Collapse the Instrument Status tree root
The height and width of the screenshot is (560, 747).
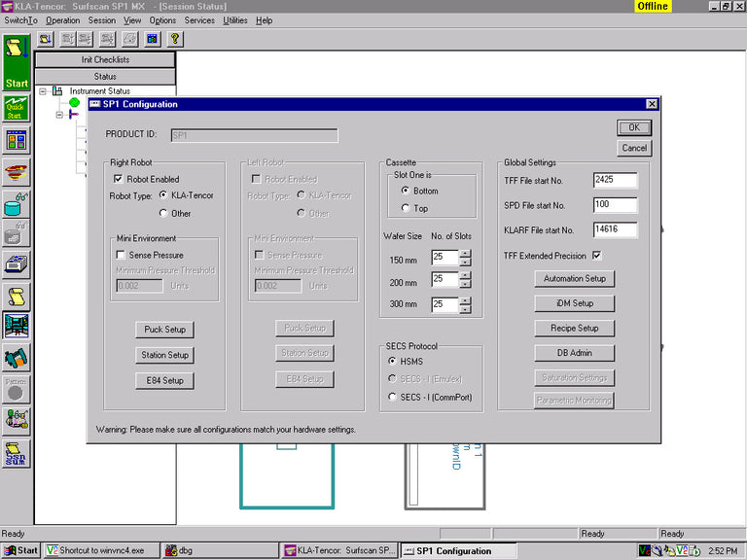(x=43, y=90)
